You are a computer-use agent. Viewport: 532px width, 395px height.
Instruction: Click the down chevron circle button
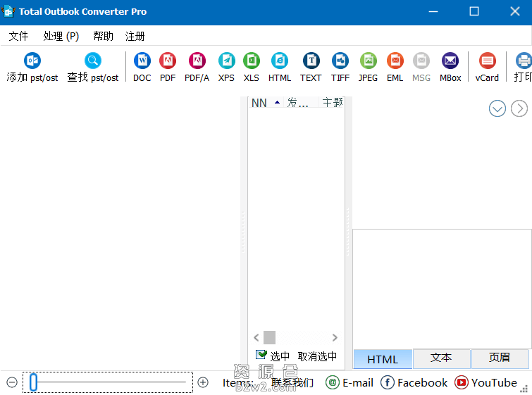pos(497,108)
